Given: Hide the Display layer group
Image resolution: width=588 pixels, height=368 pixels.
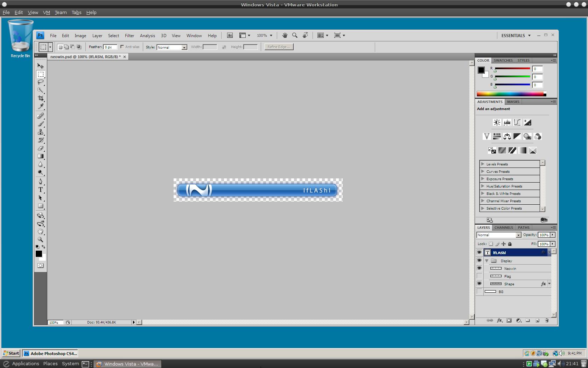Looking at the screenshot, I should pyautogui.click(x=479, y=260).
